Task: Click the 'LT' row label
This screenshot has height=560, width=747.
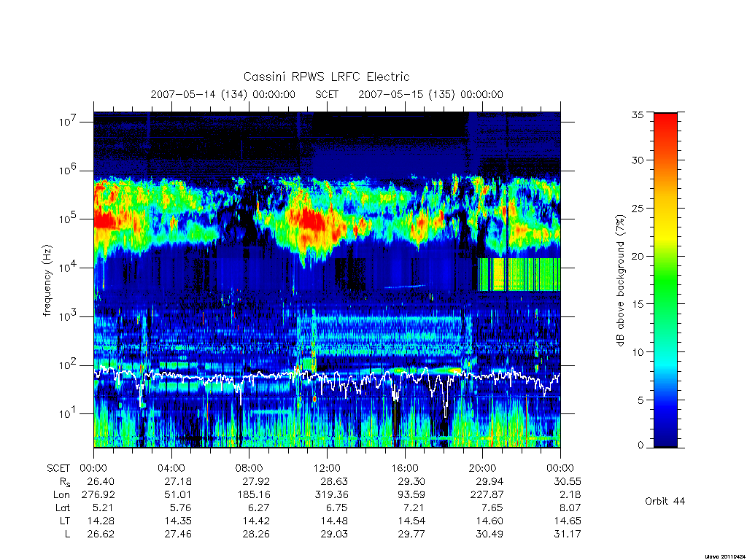Action: [x=64, y=521]
